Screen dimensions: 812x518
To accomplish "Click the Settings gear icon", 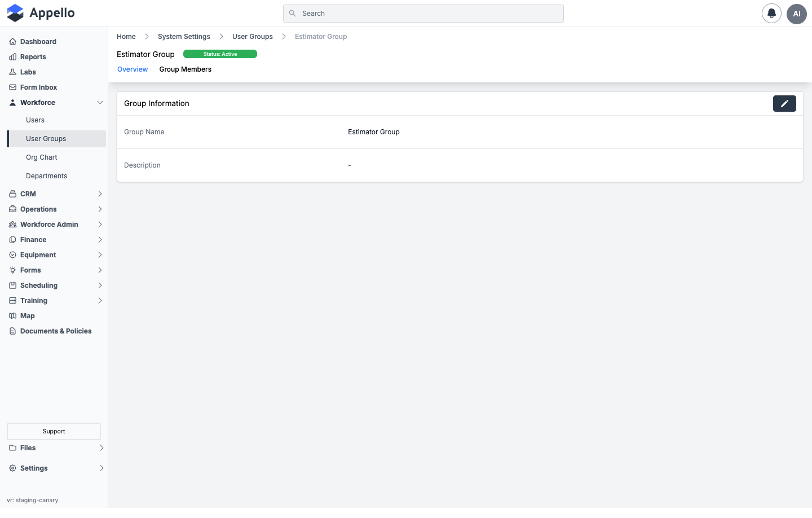I will pyautogui.click(x=12, y=468).
